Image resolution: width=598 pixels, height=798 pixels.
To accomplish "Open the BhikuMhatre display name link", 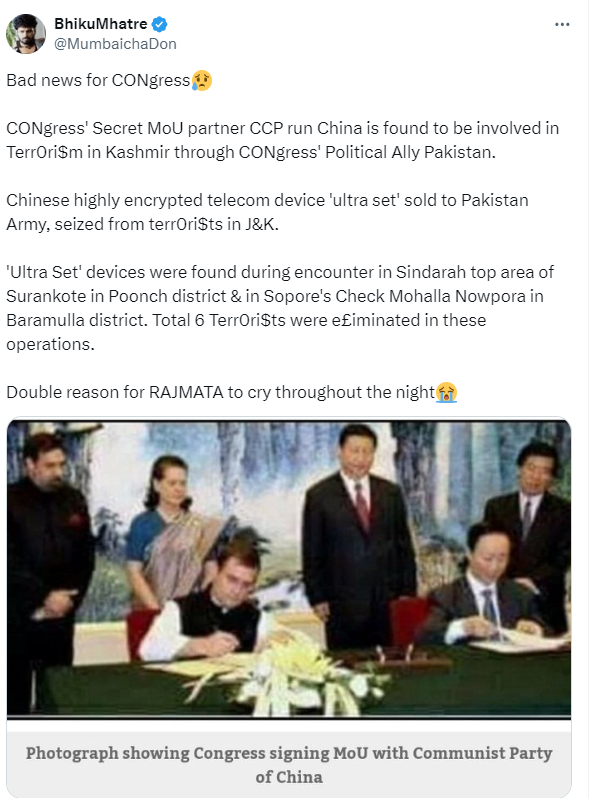I will tap(100, 24).
